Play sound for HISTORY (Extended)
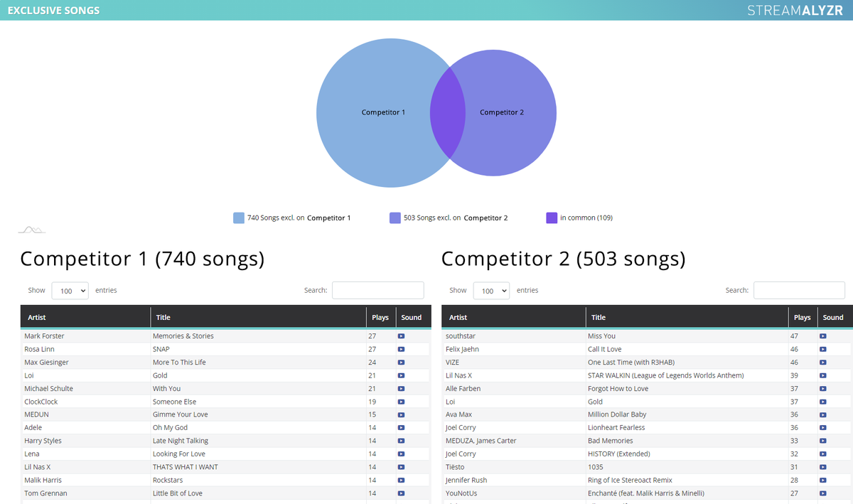 pyautogui.click(x=823, y=454)
